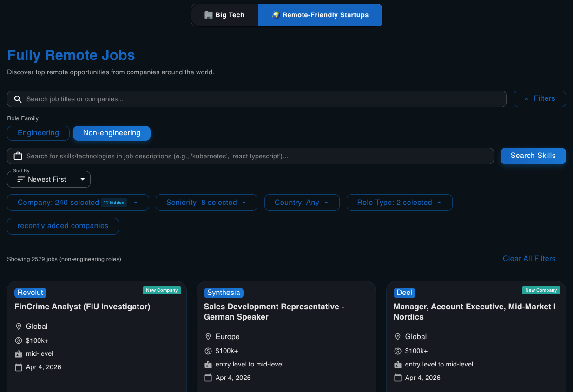
Task: Click the Country filter caret arrow
Action: [326, 203]
